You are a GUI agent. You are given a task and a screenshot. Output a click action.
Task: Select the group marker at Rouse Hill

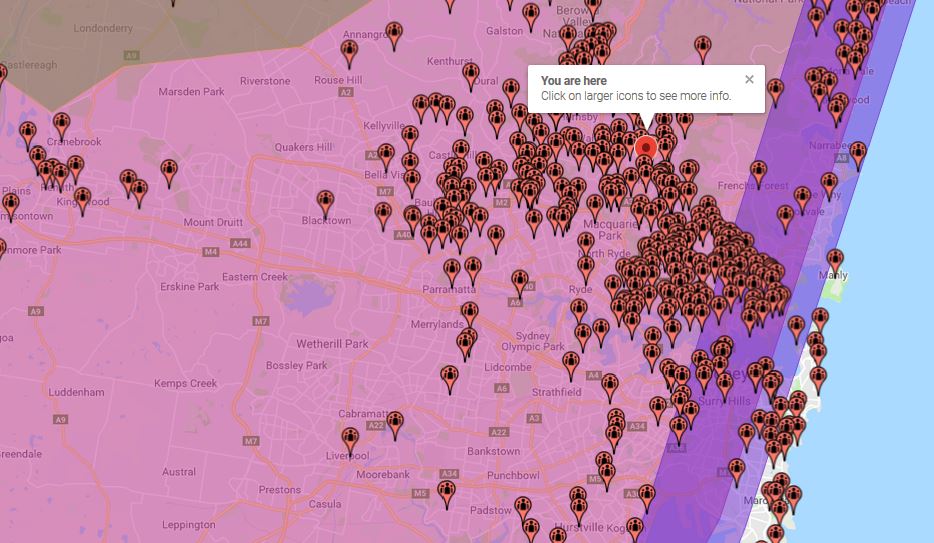coord(349,52)
